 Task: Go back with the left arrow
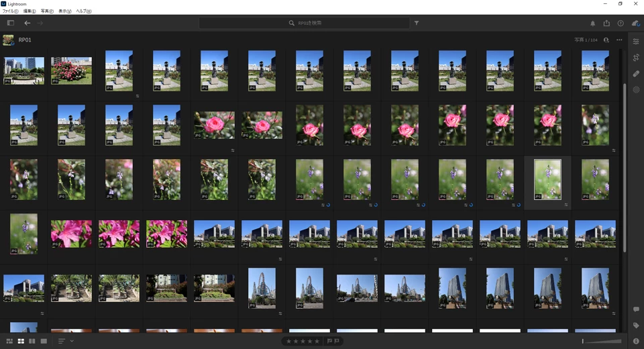pyautogui.click(x=27, y=23)
